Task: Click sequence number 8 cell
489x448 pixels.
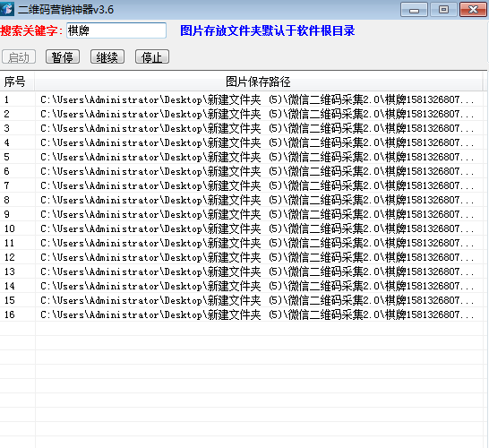Action: [17, 200]
